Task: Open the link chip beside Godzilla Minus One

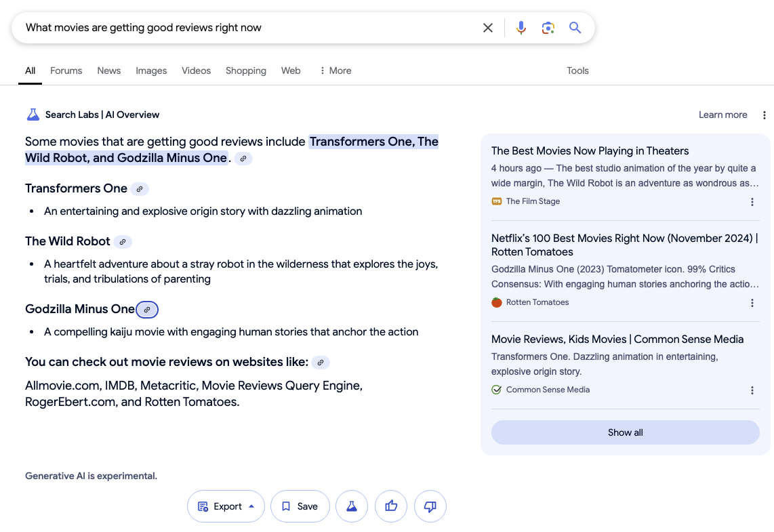Action: (x=147, y=309)
